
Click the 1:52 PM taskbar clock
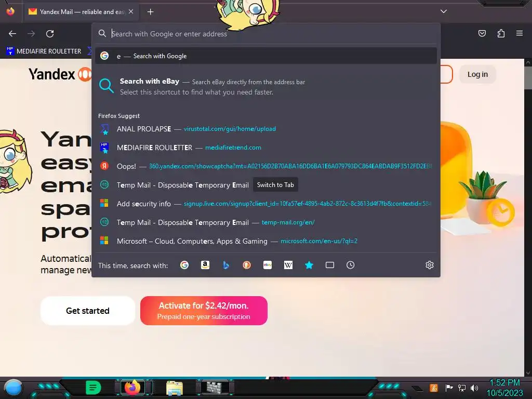pos(505,383)
